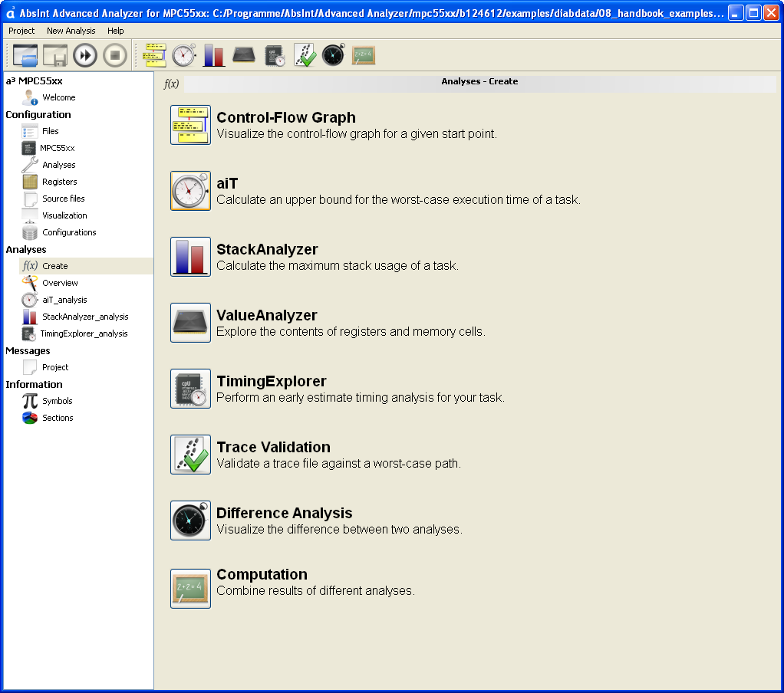Open Source files in sidebar
Image resolution: width=784 pixels, height=693 pixels.
point(64,199)
